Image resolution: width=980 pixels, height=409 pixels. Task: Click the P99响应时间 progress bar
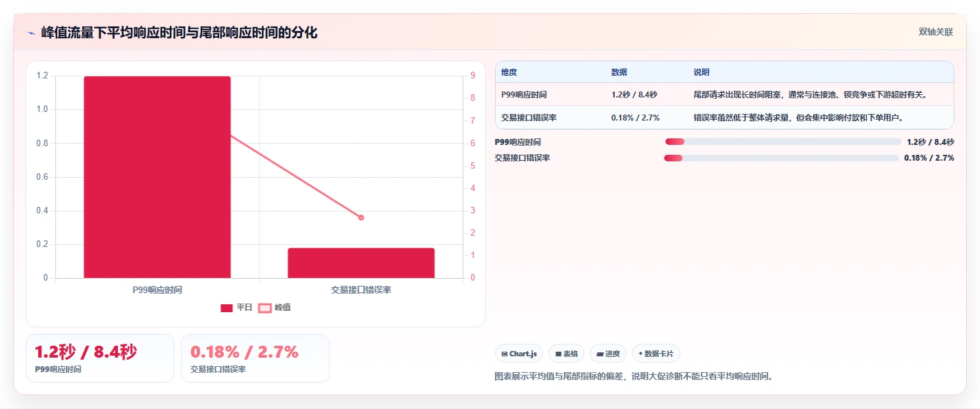[x=783, y=142]
